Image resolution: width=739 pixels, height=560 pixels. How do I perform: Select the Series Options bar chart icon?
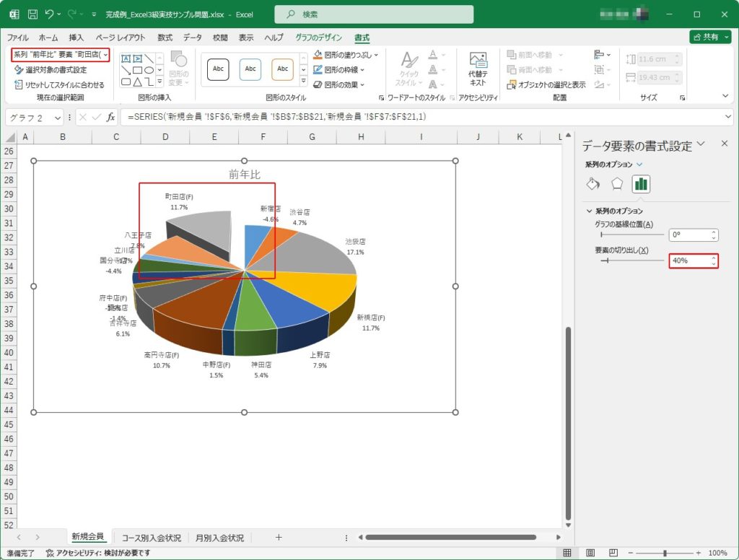coord(641,184)
